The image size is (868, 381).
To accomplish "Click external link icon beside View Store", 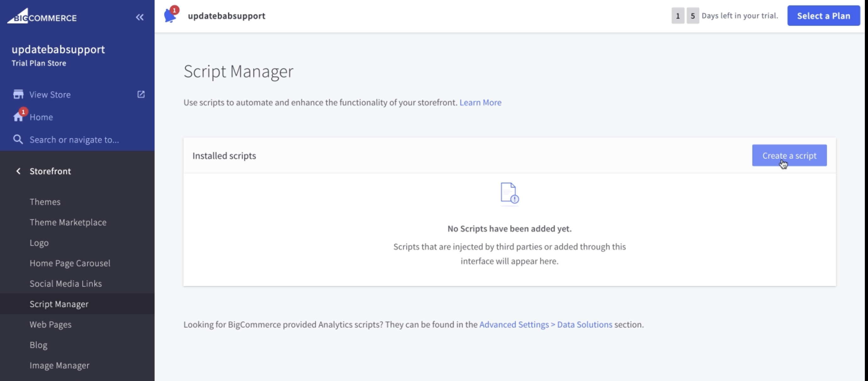I will point(141,94).
